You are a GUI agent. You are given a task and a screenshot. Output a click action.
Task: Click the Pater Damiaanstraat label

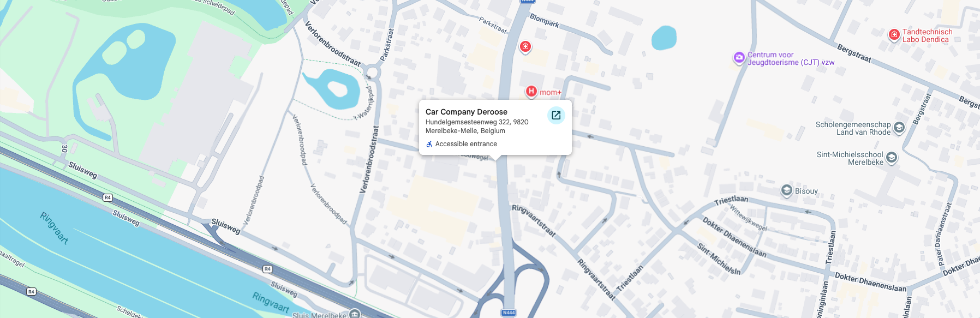pyautogui.click(x=944, y=235)
